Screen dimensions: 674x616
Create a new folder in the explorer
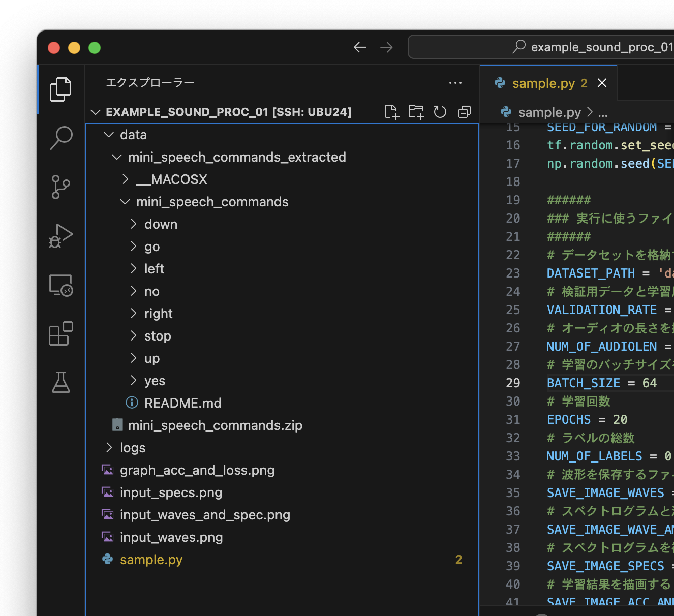tap(416, 111)
